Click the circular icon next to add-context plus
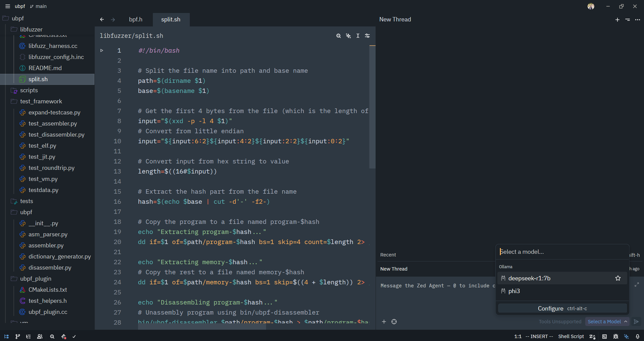 394,322
